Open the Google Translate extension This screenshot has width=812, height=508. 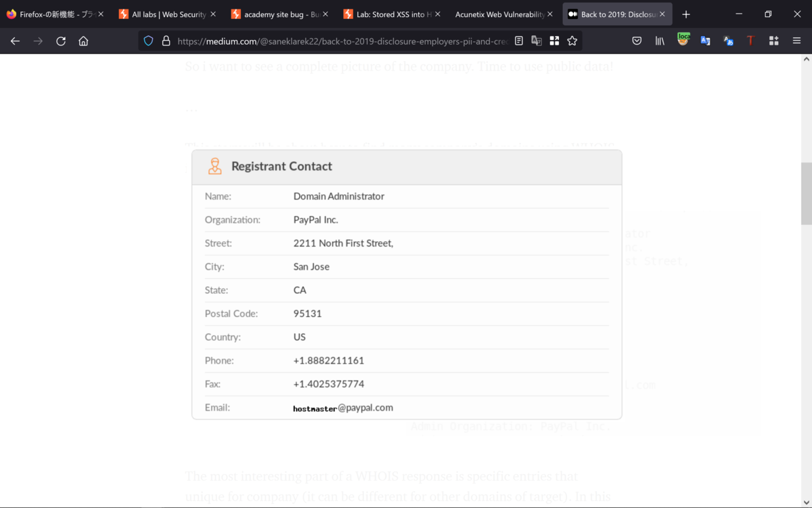(x=706, y=41)
